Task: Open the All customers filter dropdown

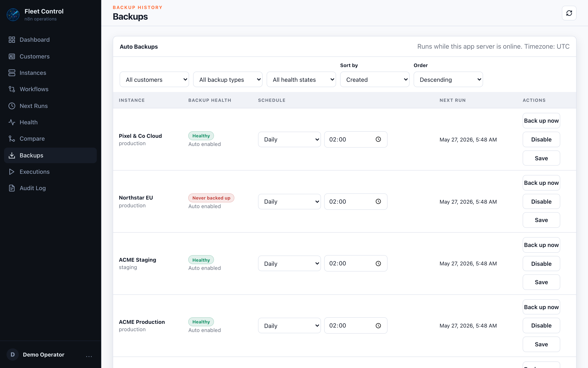Action: [154, 79]
